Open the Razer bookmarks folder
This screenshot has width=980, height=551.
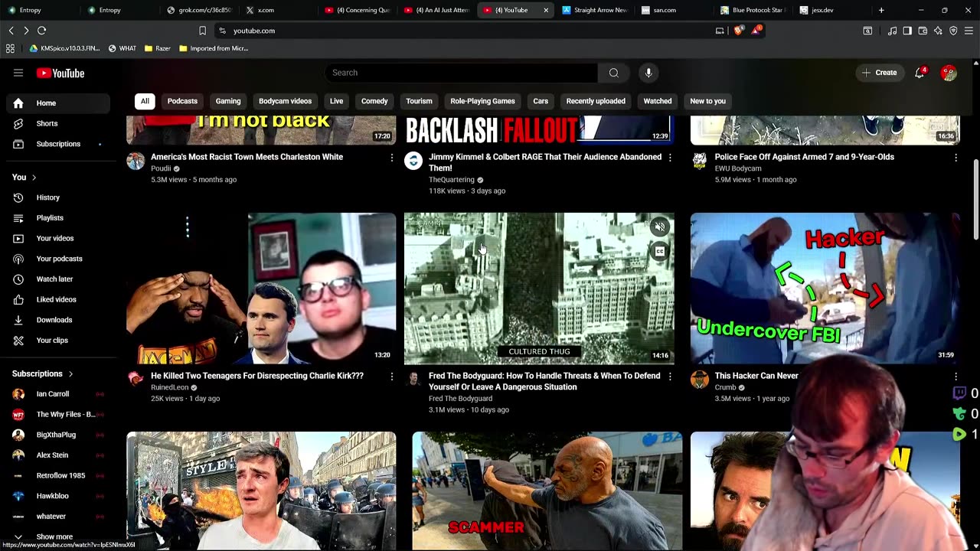click(158, 48)
